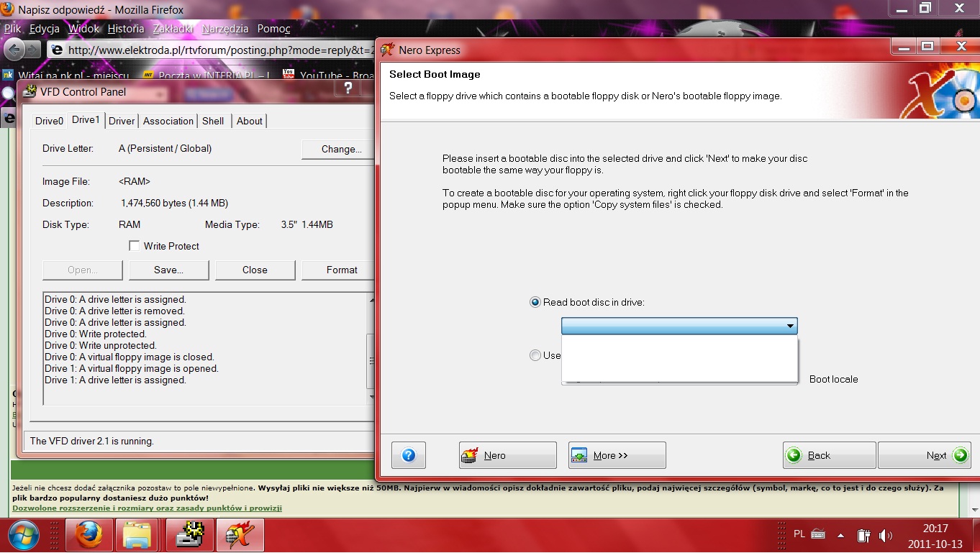Open the 'Dozwolone rozszerzenie i rozmiary' link

click(x=147, y=508)
